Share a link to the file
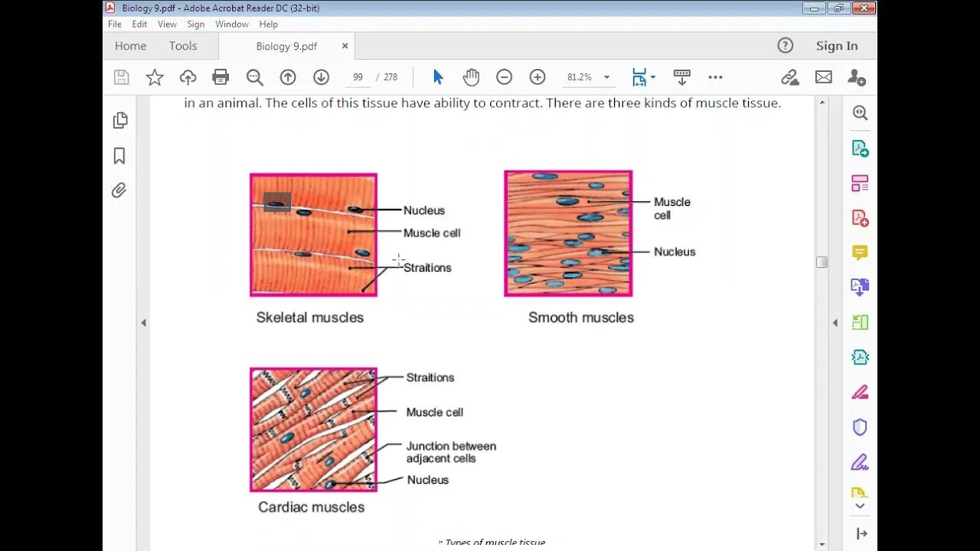Image resolution: width=980 pixels, height=551 pixels. coord(789,77)
